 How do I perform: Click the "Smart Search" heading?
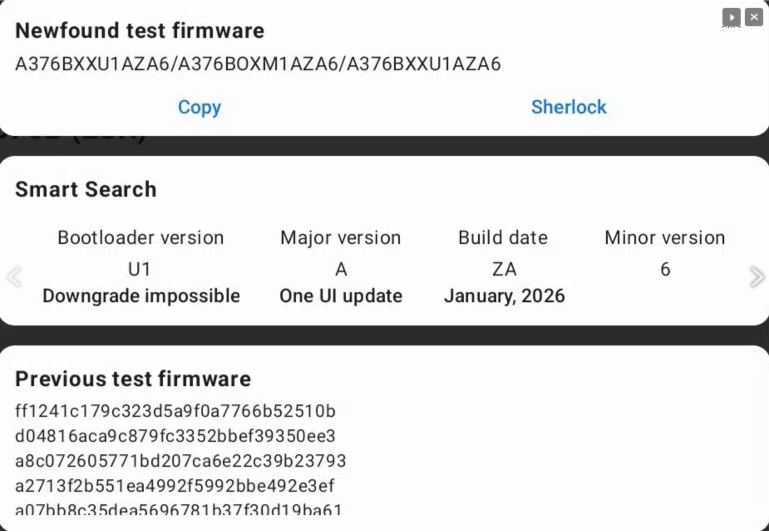tap(86, 190)
